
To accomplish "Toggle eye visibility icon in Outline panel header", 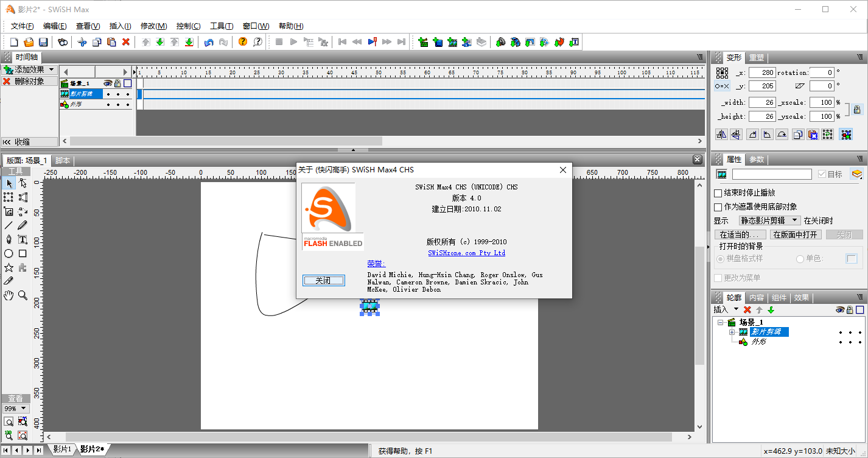I will click(x=840, y=310).
